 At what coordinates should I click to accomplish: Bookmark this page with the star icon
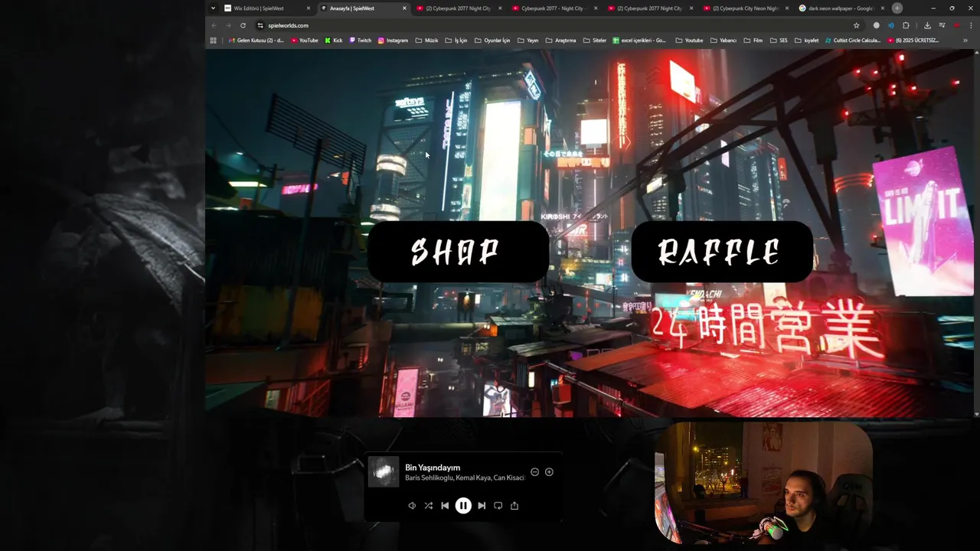point(856,25)
